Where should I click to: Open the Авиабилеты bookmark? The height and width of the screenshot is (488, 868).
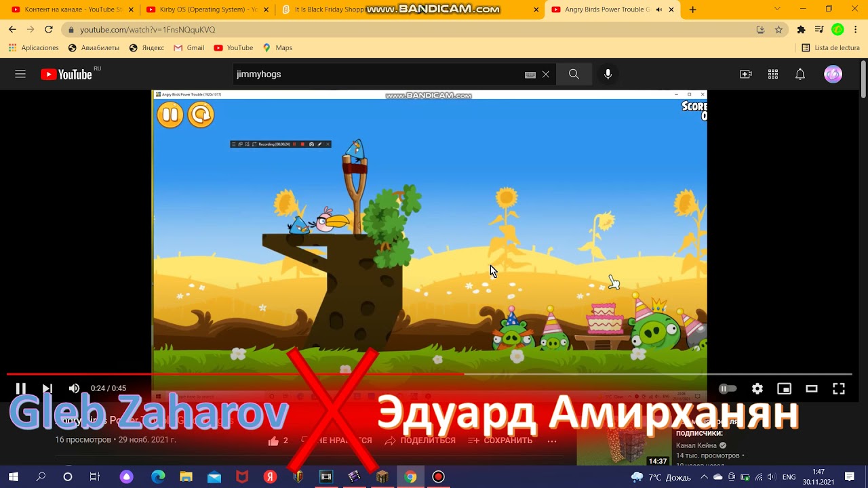tap(94, 48)
